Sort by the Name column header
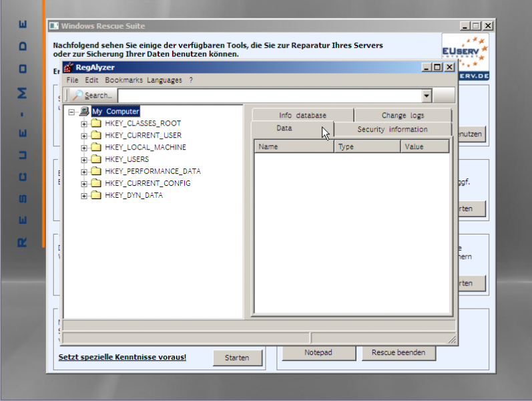 (x=294, y=146)
